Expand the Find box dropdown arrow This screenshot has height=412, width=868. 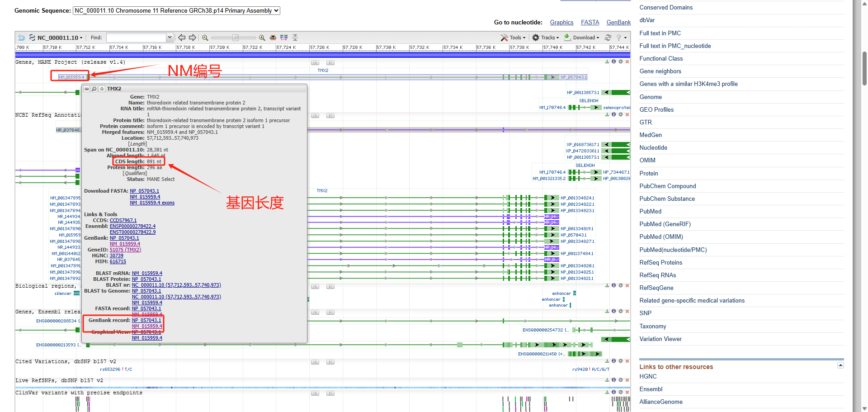click(x=170, y=38)
